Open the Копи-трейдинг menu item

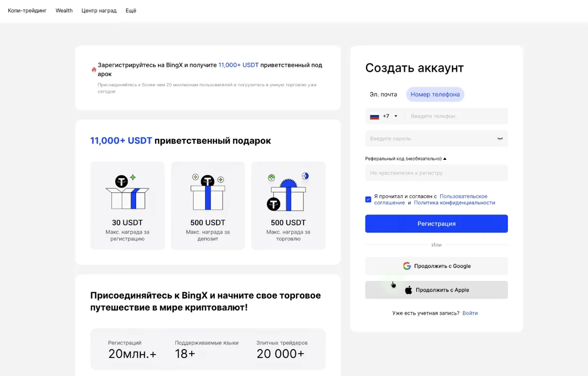(26, 10)
